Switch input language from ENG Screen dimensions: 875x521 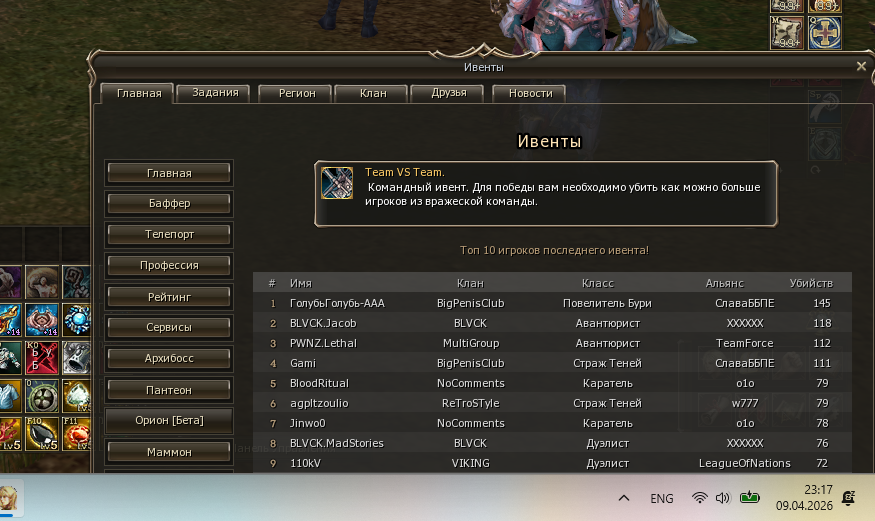tap(661, 498)
